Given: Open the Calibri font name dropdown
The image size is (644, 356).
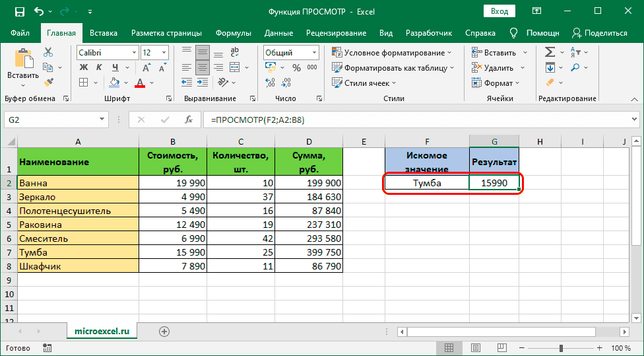Looking at the screenshot, I should coord(133,53).
